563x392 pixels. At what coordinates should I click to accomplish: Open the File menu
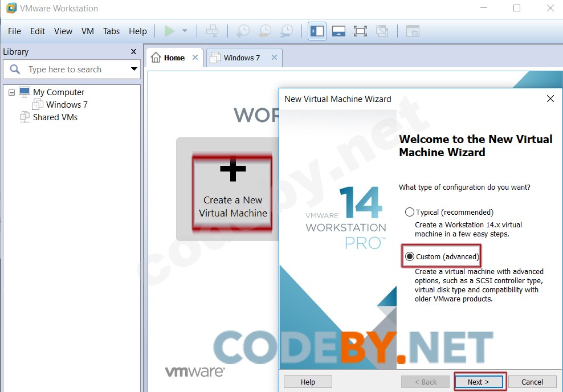pos(14,31)
